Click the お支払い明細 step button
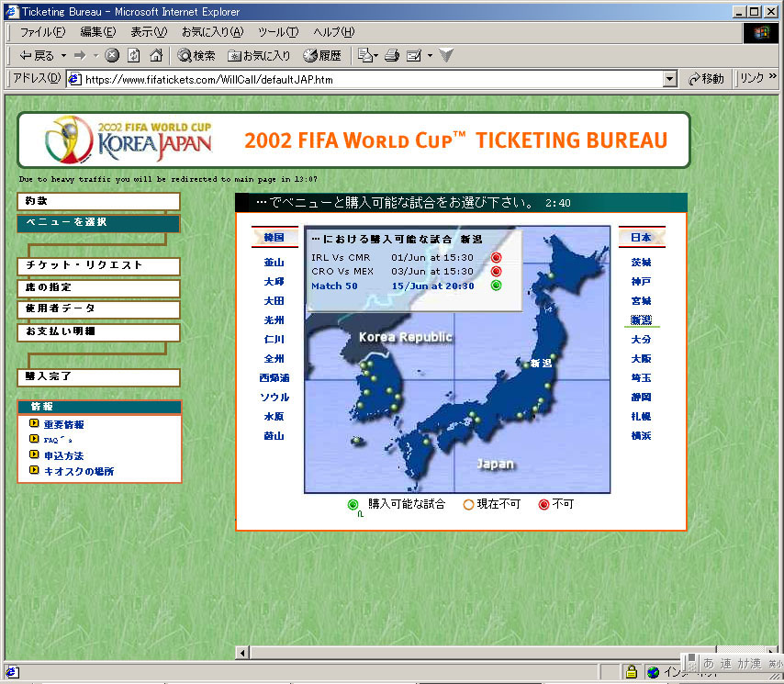The height and width of the screenshot is (684, 784). tap(98, 332)
